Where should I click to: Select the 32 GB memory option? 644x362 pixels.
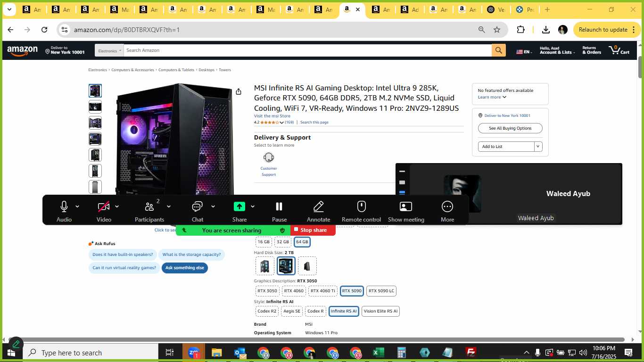pyautogui.click(x=283, y=242)
